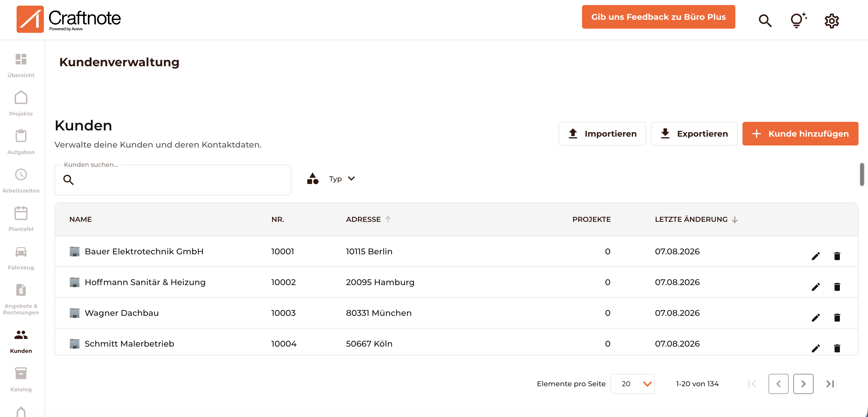Edit Schmitt Malerbetrieb with pencil icon
The image size is (868, 417).
815,348
